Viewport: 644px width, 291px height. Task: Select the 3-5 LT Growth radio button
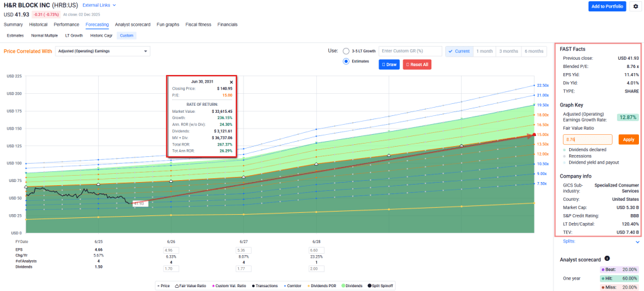coord(346,51)
